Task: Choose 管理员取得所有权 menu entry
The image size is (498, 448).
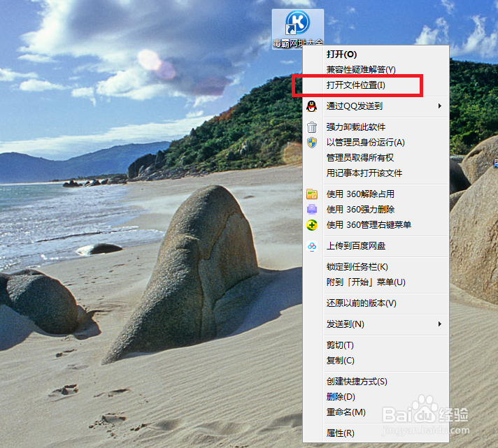Action: click(x=376, y=158)
